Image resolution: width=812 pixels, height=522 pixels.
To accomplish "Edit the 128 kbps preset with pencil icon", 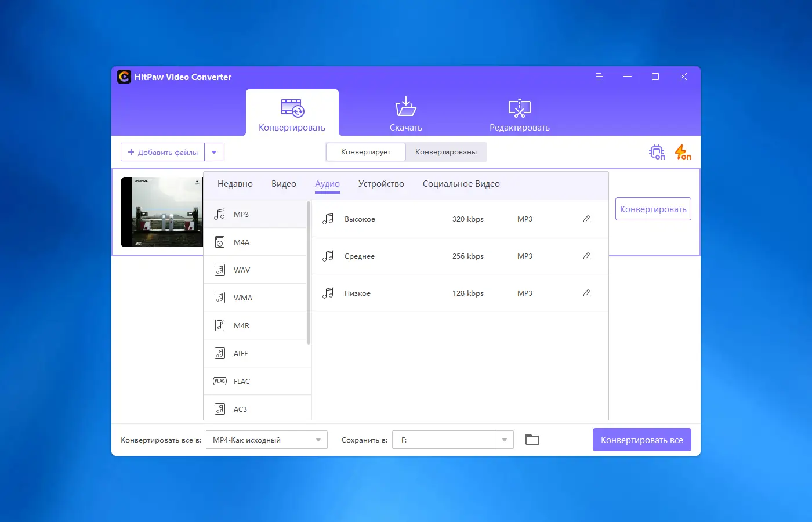I will tap(587, 293).
